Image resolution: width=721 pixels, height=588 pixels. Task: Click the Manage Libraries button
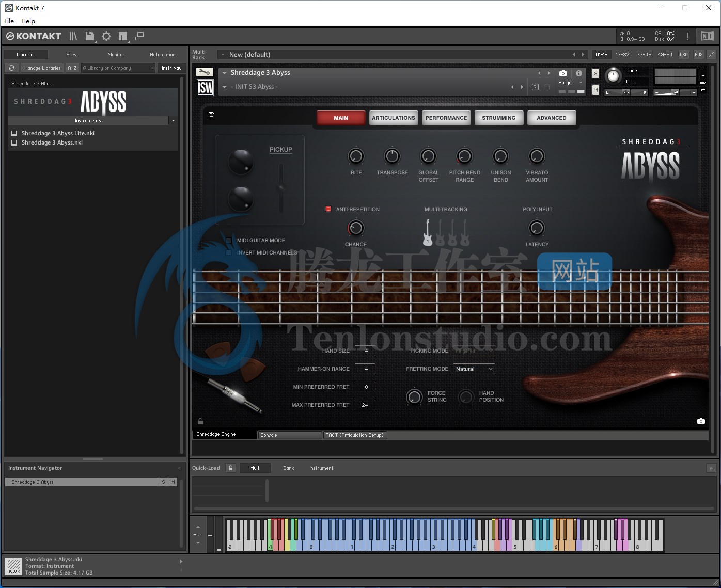click(x=42, y=68)
